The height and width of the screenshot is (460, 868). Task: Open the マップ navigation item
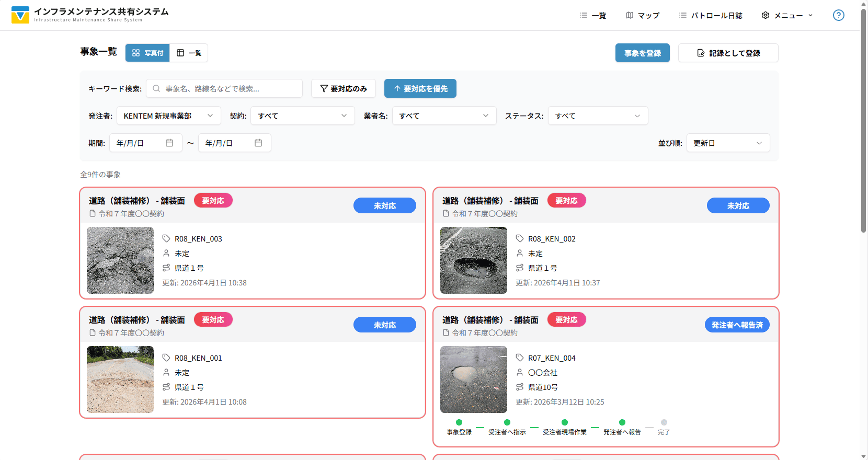pyautogui.click(x=643, y=15)
